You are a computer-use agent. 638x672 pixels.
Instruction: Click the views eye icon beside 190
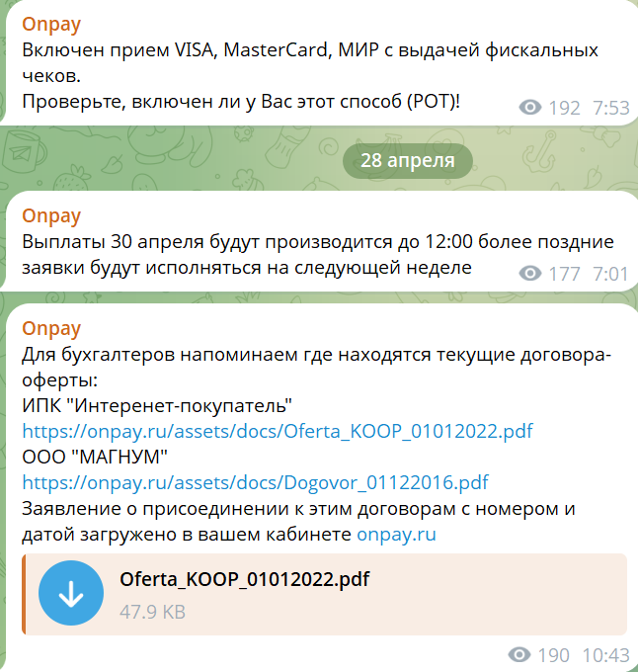(518, 654)
